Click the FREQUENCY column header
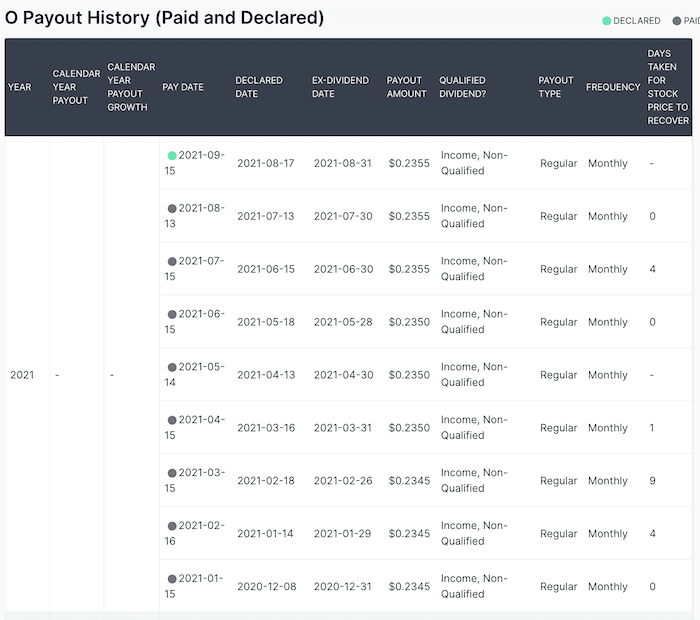Image resolution: width=700 pixels, height=620 pixels. point(613,87)
